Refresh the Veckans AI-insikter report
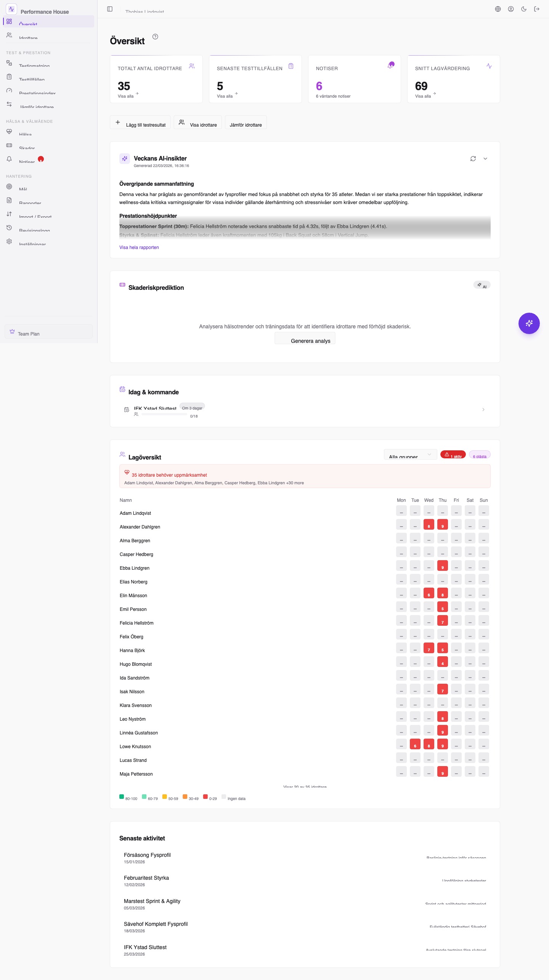 473,159
